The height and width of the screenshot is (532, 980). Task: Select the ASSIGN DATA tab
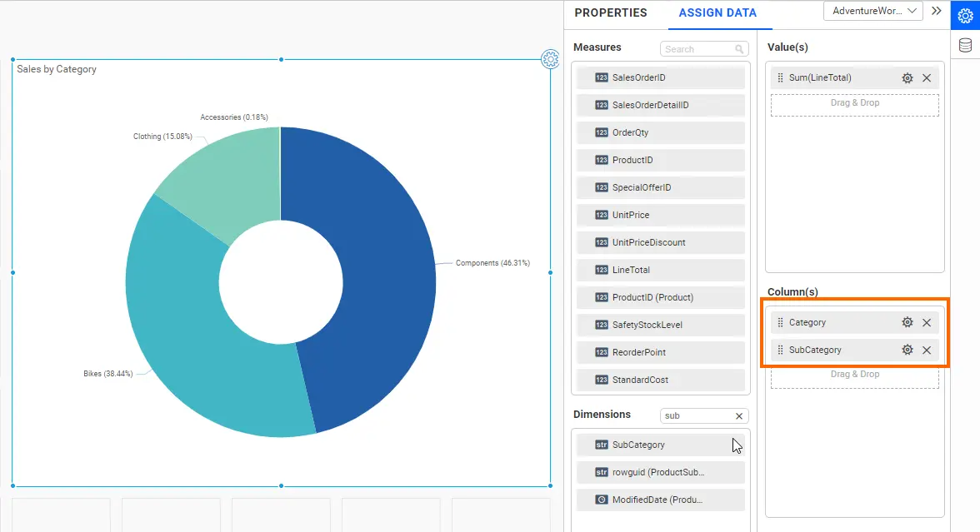(x=717, y=13)
